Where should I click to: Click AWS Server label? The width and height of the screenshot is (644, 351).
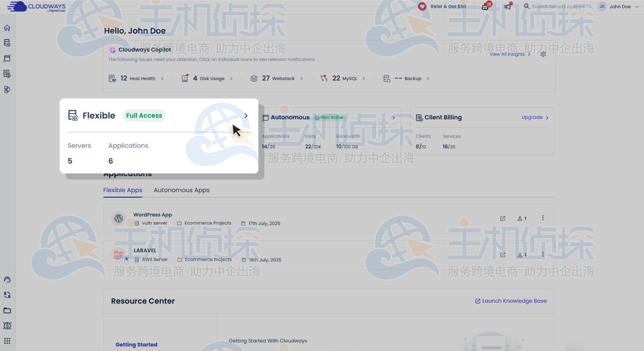155,259
